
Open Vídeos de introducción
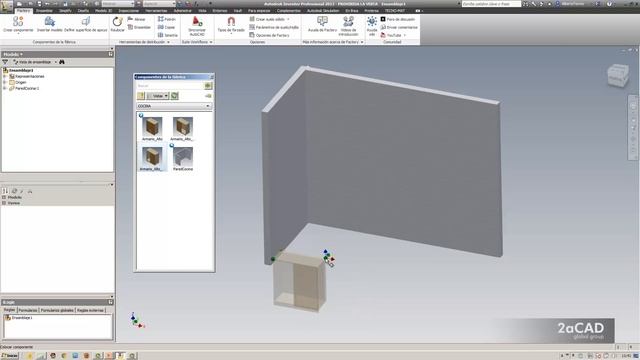click(348, 27)
